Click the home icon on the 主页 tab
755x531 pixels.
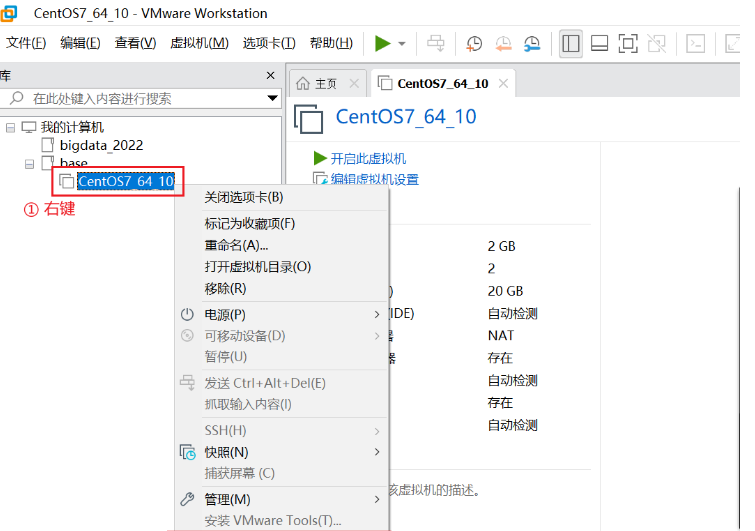coord(303,83)
